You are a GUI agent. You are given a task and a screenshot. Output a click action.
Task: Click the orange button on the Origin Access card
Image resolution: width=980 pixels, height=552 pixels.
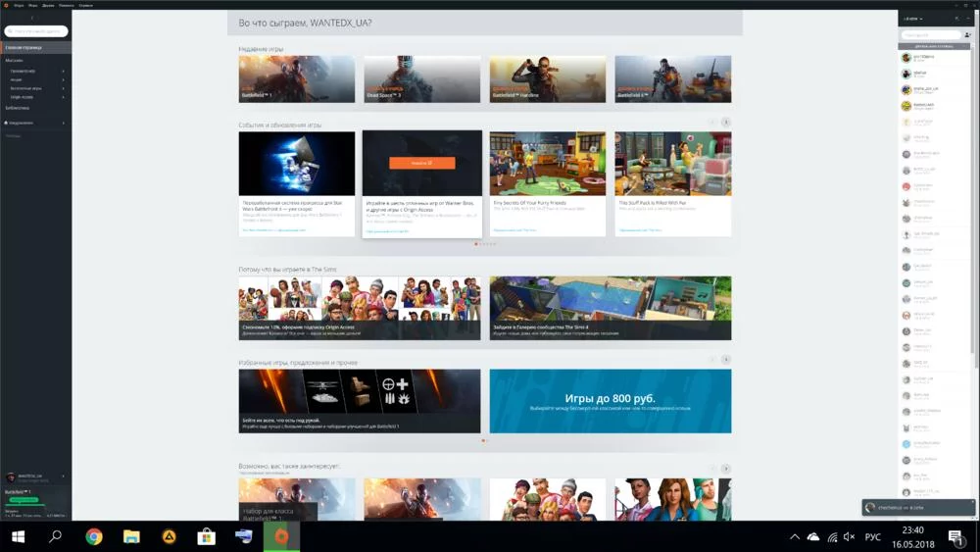click(x=421, y=163)
